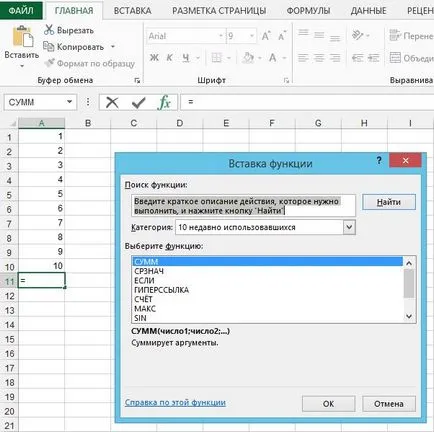Open the font size dropdown
Image resolution: width=434 pixels, height=432 pixels.
pyautogui.click(x=252, y=36)
